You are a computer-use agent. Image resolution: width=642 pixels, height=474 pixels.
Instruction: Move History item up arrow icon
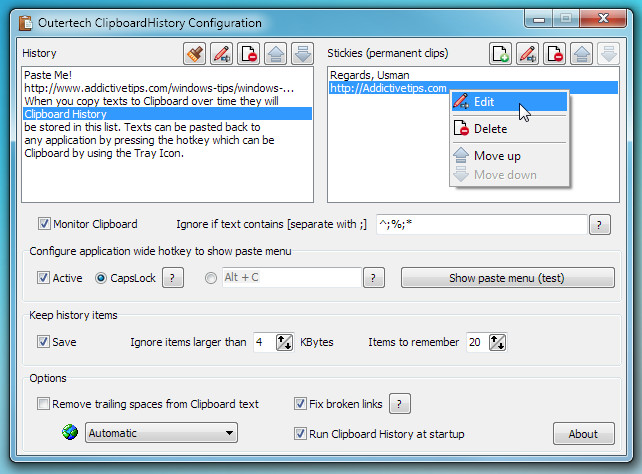[276, 54]
